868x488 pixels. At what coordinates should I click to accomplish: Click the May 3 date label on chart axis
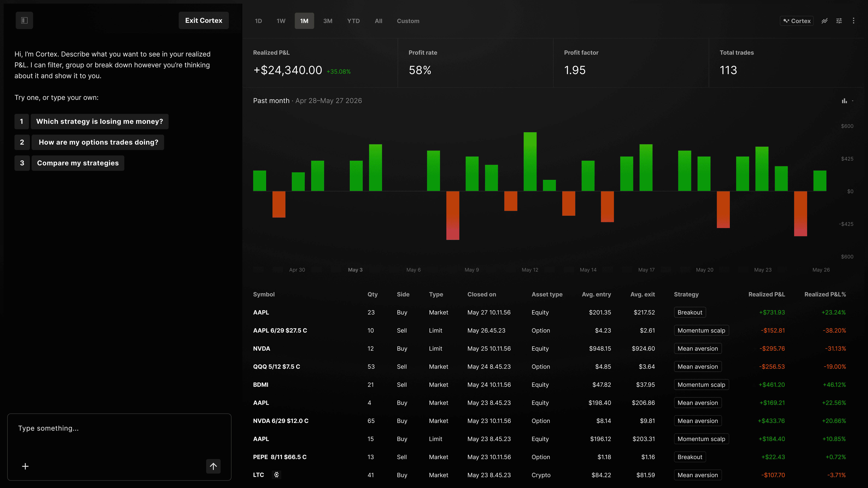(x=355, y=270)
